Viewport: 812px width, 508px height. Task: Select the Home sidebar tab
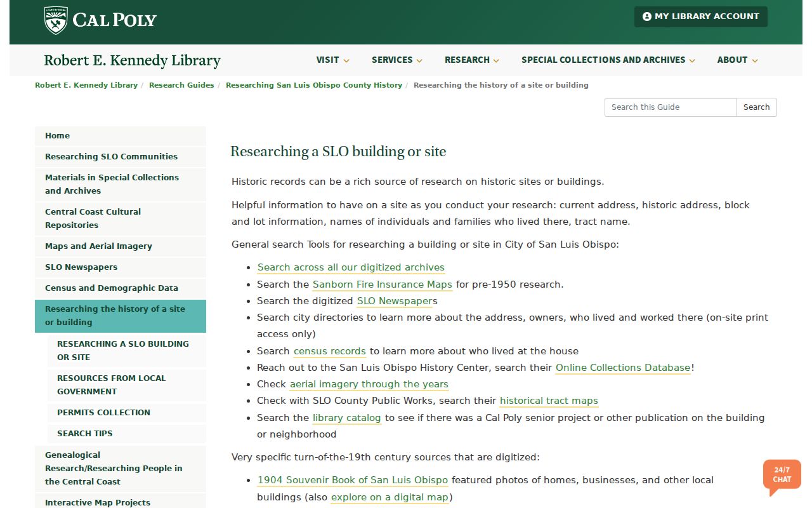121,136
